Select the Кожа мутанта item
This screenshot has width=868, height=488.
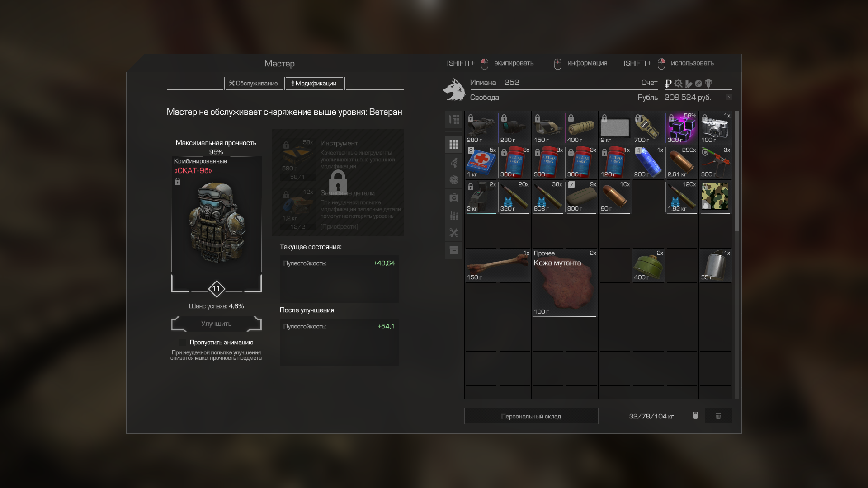(x=565, y=282)
